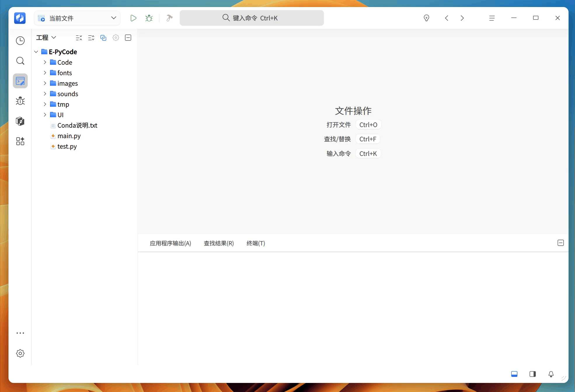
Task: Click the 键入命令 command search field
Action: (x=252, y=18)
